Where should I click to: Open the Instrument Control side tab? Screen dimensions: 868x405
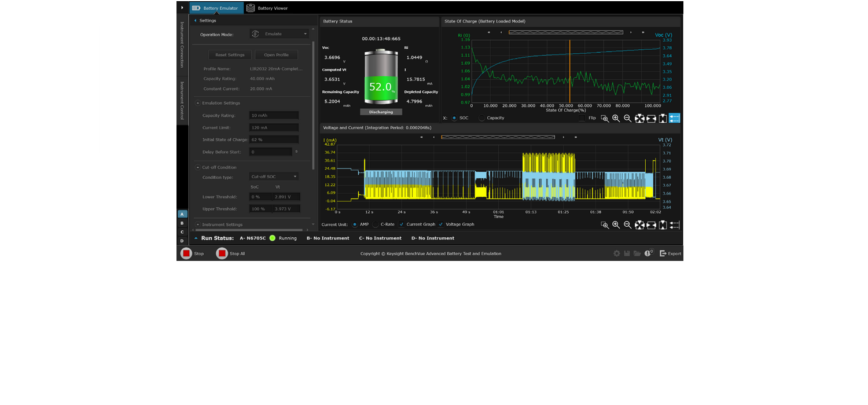pos(182,100)
